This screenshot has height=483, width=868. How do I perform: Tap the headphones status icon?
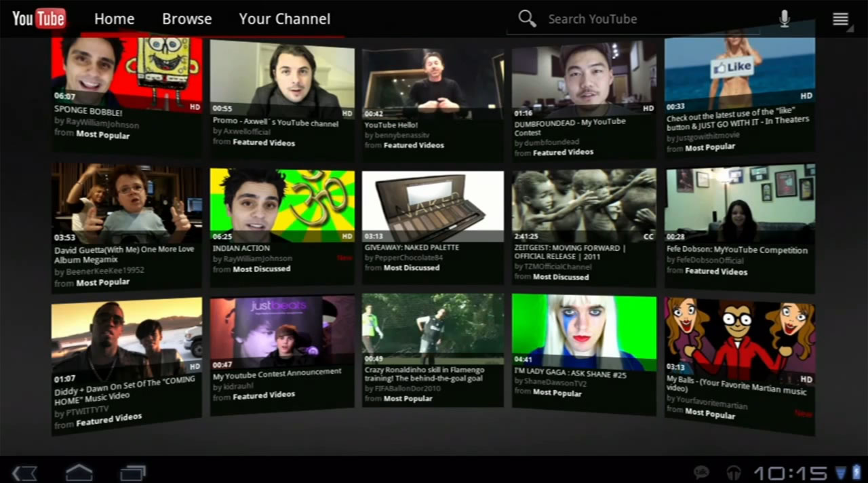pos(733,472)
